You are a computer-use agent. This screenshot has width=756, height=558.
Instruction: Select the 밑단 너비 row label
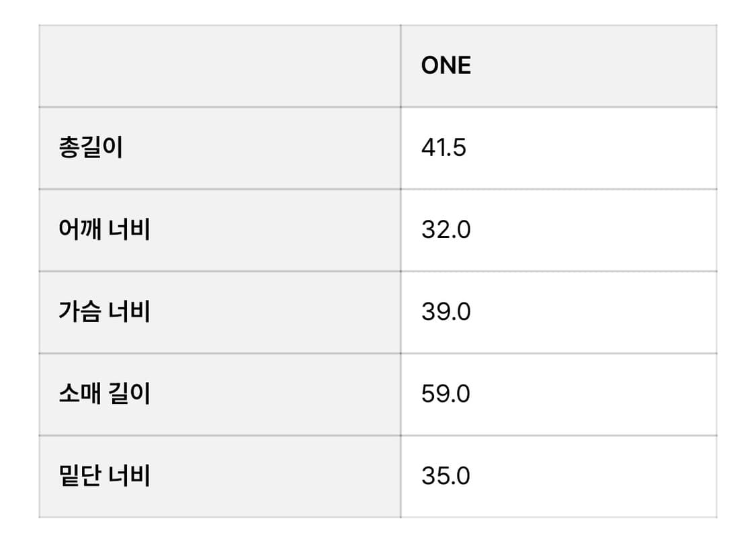click(x=104, y=476)
